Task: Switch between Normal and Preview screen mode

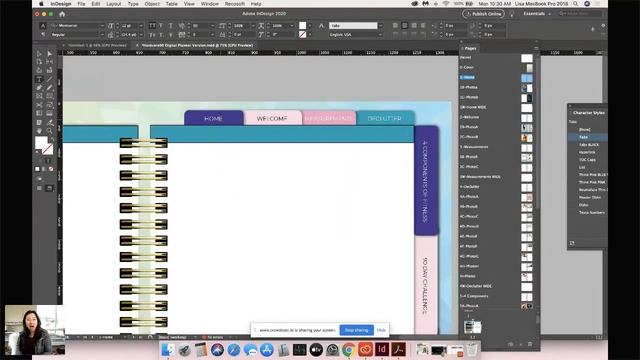Action: point(49,188)
